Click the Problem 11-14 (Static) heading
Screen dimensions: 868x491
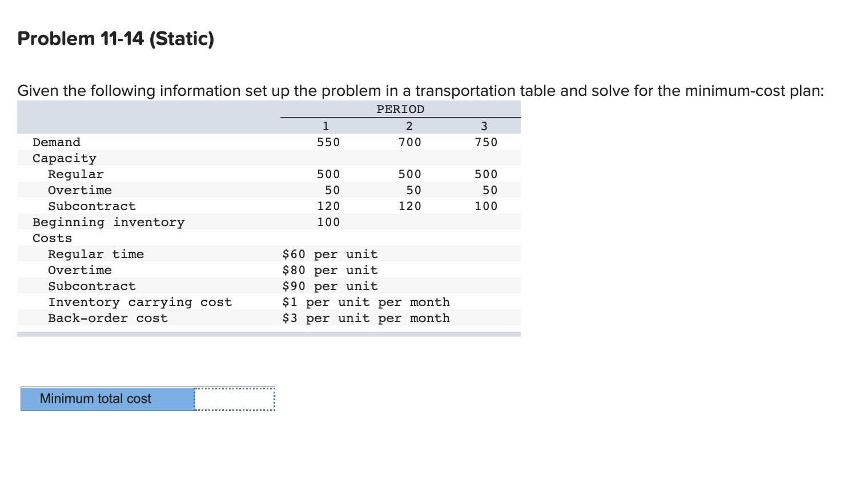[114, 38]
